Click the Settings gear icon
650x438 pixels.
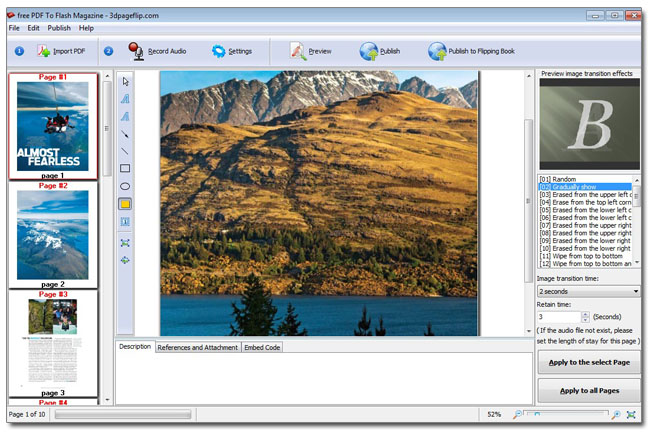218,51
